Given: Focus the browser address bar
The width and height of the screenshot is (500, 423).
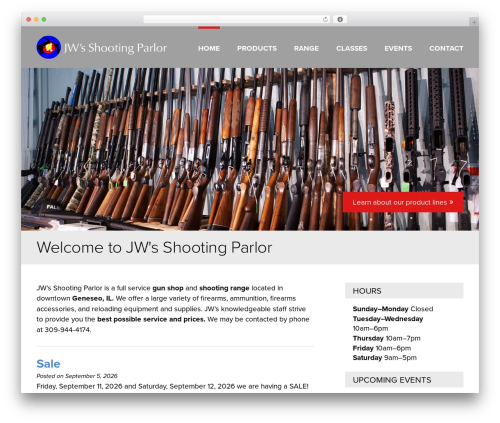Looking at the screenshot, I should [237, 20].
